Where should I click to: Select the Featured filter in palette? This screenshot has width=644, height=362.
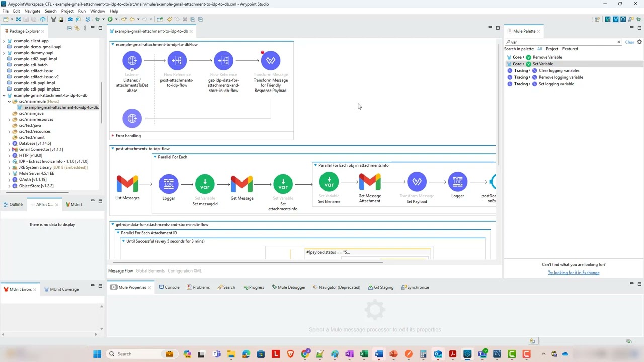click(x=570, y=49)
